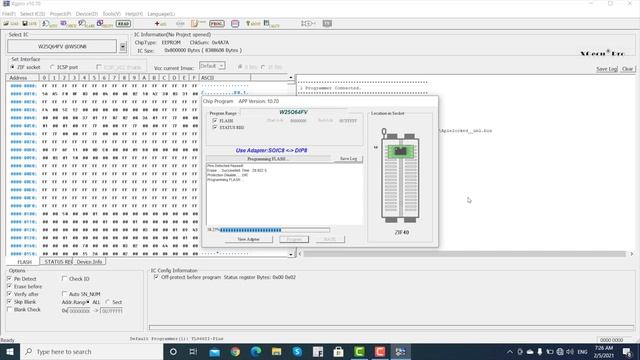This screenshot has height=360, width=640.
Task: Click hex view scroll up arrow
Action: (291, 78)
